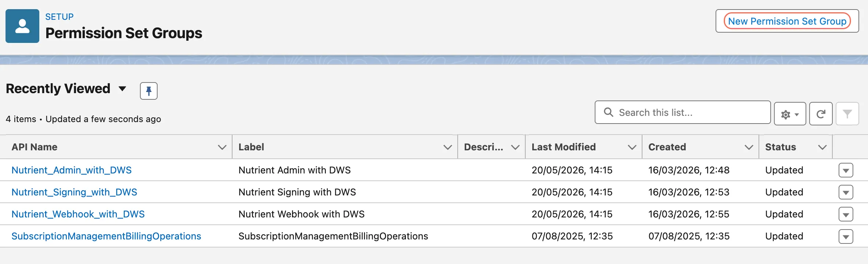The width and height of the screenshot is (868, 264).
Task: Click '4 items' list status text
Action: 21,119
